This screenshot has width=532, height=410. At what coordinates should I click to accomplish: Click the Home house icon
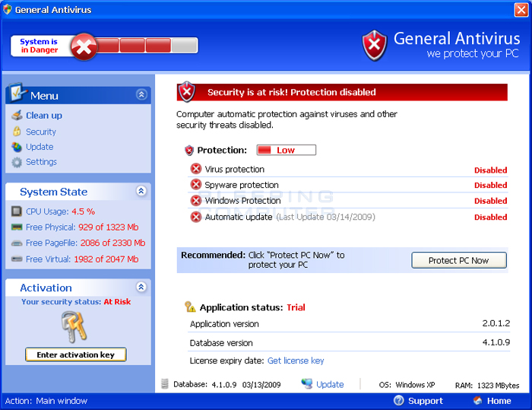pyautogui.click(x=478, y=400)
